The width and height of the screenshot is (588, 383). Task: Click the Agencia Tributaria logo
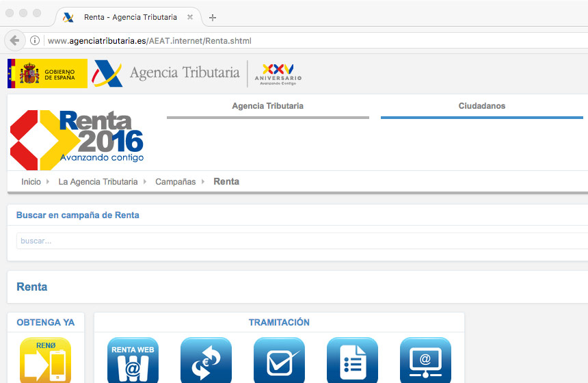point(165,73)
